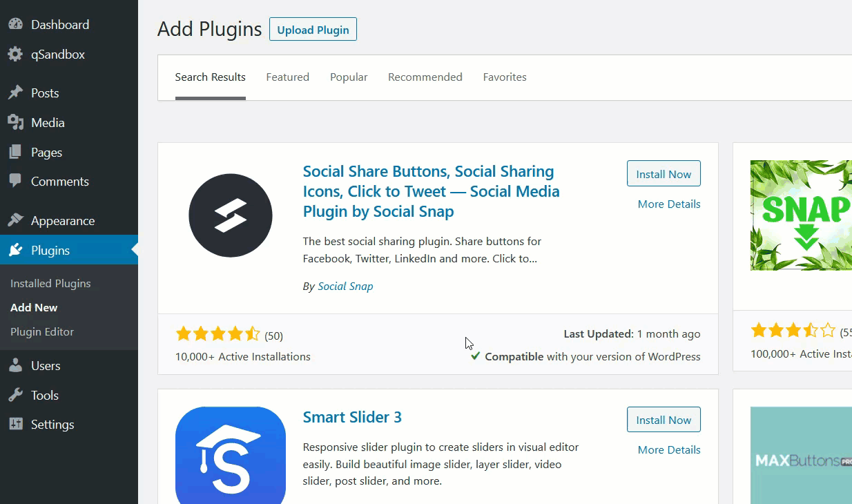Open the Comments section via its speech bubble icon

point(17,181)
